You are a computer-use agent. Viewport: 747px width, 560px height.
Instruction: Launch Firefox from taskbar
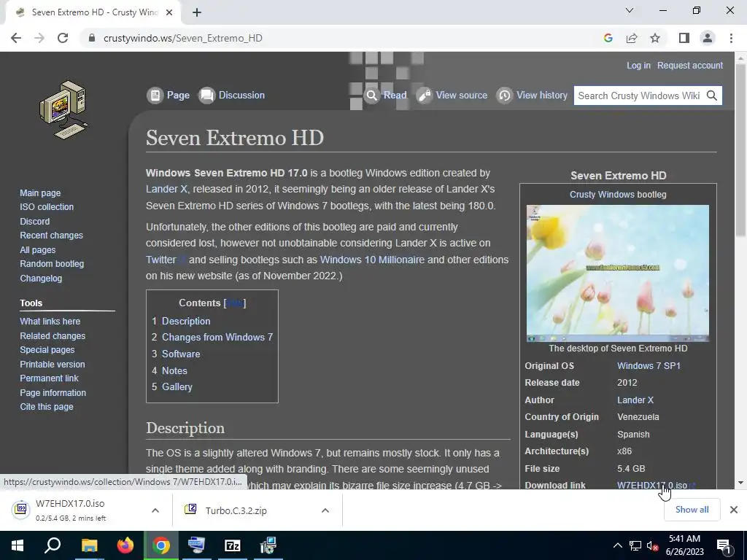pyautogui.click(x=125, y=545)
